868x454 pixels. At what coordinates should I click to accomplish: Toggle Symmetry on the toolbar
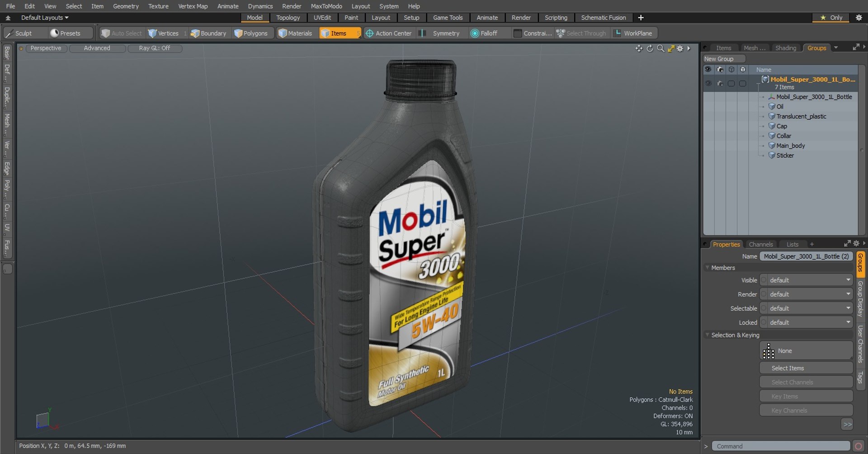(x=440, y=33)
